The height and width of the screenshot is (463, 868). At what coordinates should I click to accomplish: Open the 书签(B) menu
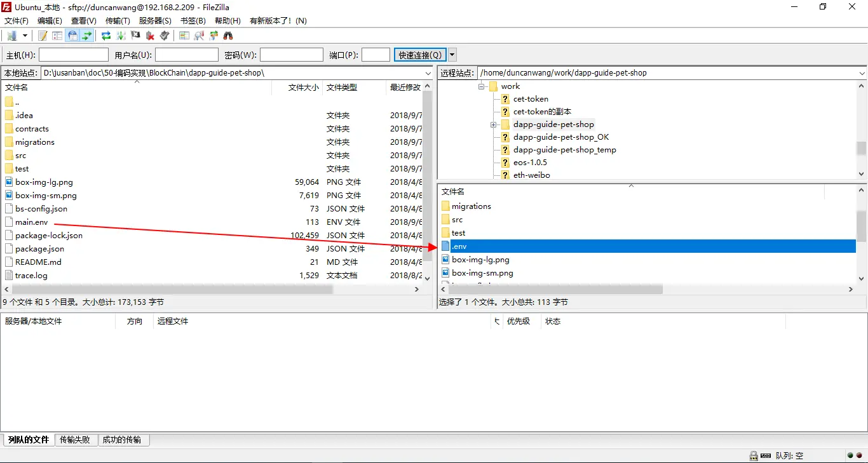(x=193, y=21)
